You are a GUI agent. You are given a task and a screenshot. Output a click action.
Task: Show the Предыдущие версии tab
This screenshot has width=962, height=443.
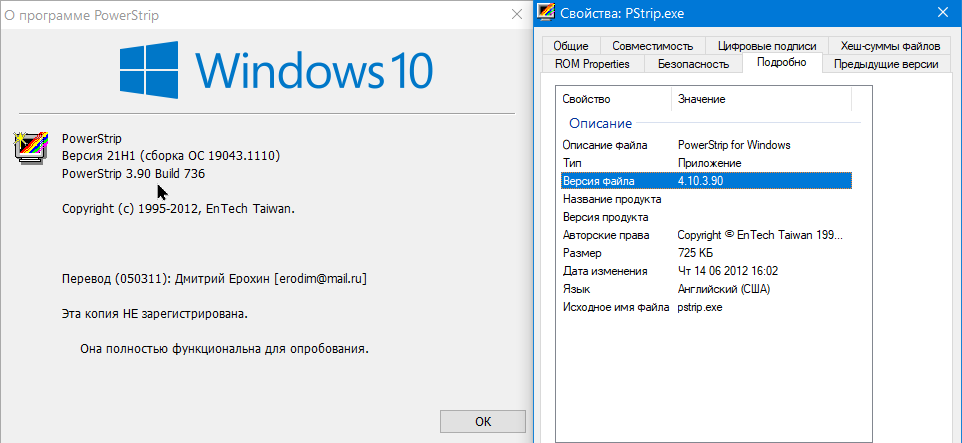(885, 64)
